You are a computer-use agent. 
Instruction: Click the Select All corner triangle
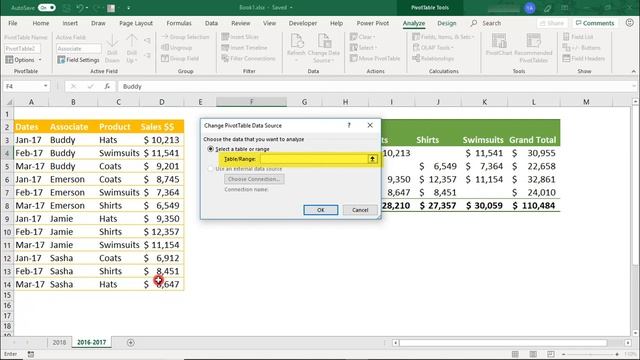[9, 102]
